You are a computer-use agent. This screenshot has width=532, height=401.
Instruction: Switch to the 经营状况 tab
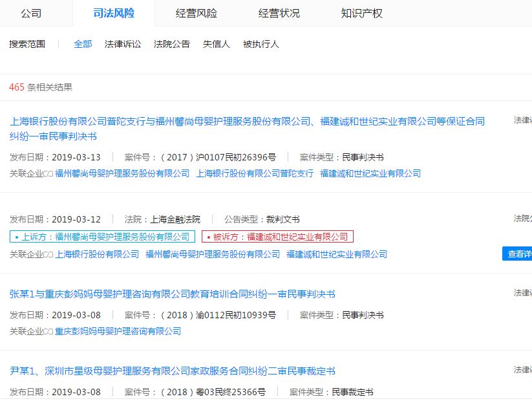pyautogui.click(x=278, y=13)
